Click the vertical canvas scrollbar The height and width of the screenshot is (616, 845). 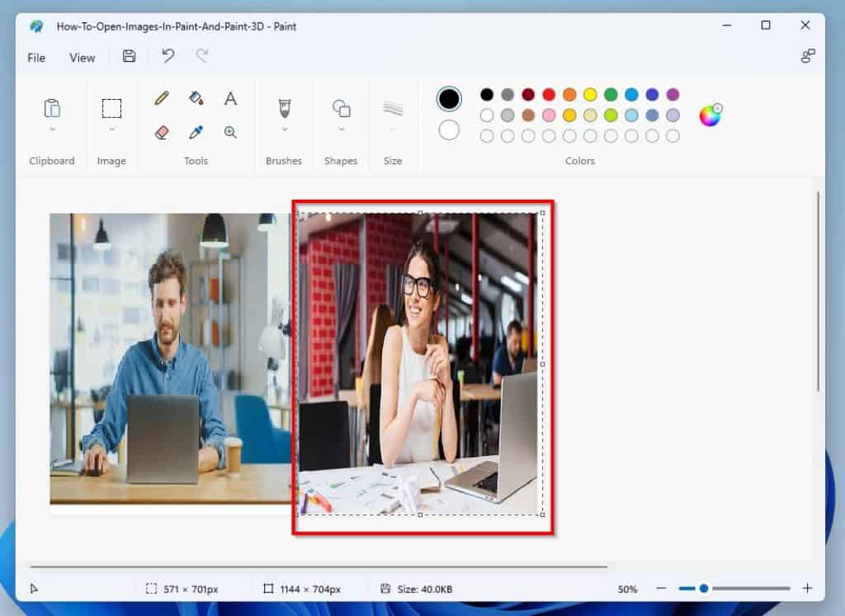pos(818,291)
